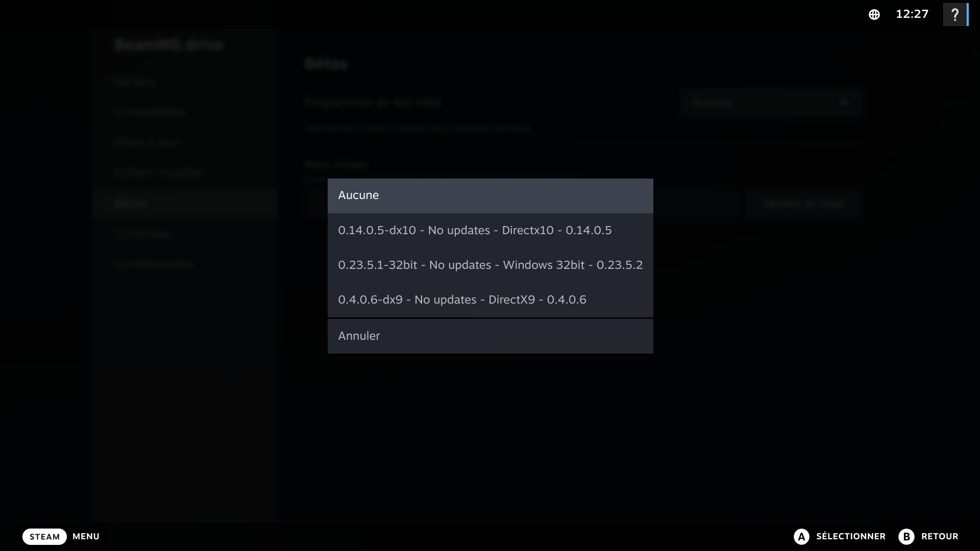The image size is (980, 551).
Task: Choose the 0.23.5.1-32bit Windows 32bit branch
Action: coord(490,265)
